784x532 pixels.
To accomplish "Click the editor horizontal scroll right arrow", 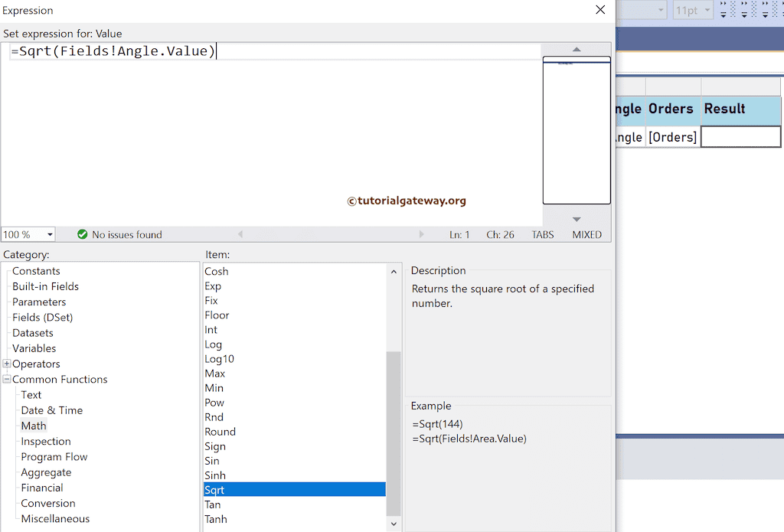I will [422, 234].
